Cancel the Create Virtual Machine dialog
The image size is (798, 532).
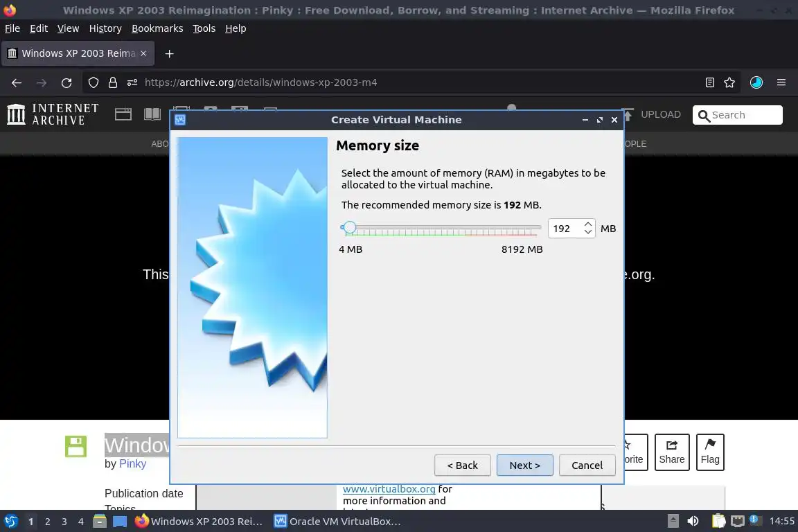pyautogui.click(x=587, y=465)
